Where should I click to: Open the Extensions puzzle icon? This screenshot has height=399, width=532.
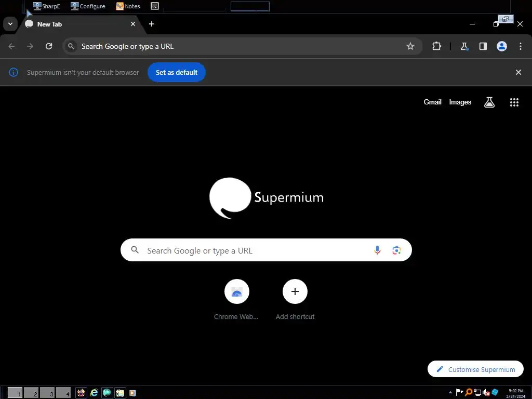[x=436, y=46]
